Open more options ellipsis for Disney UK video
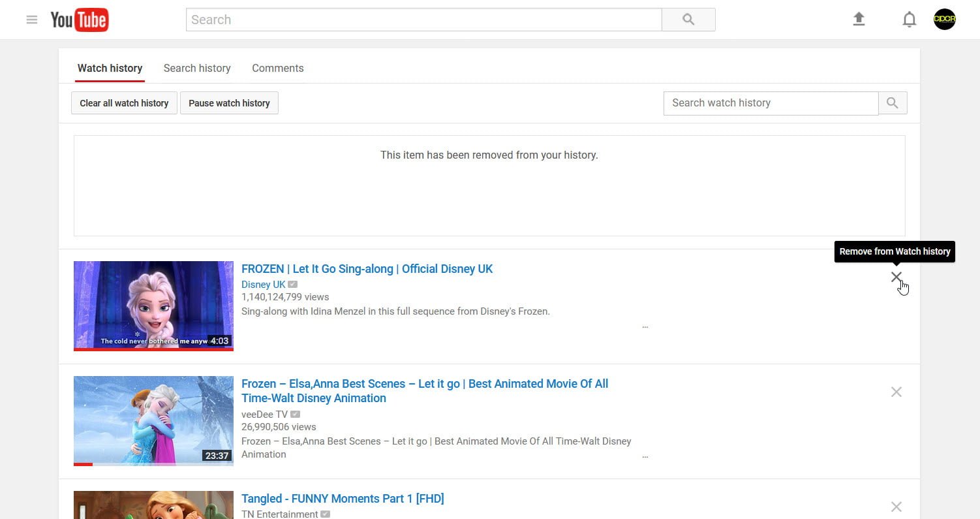The height and width of the screenshot is (519, 980). tap(645, 326)
